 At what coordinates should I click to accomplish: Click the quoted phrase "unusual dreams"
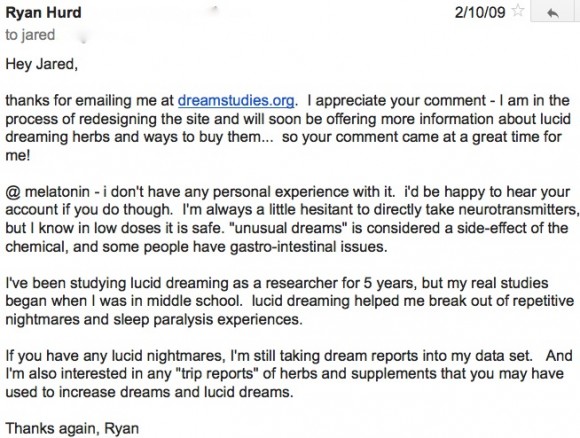tap(288, 228)
